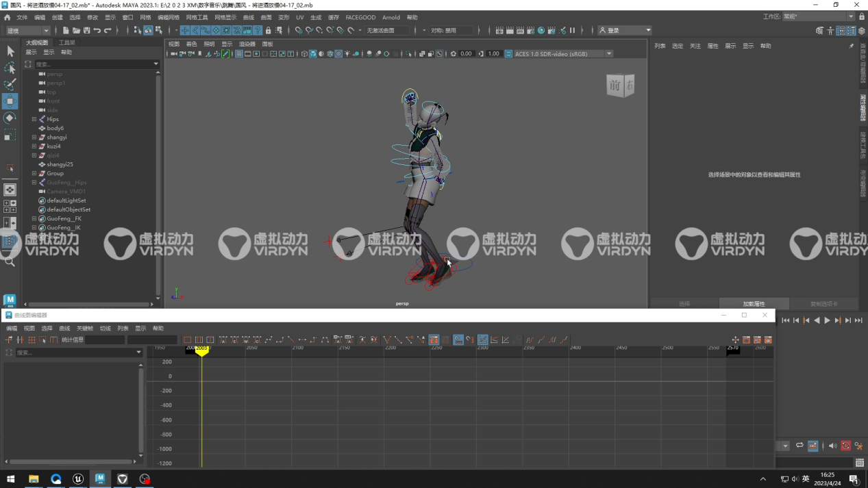Redo action using the toolbar arrow
The height and width of the screenshot is (488, 868).
[x=108, y=30]
